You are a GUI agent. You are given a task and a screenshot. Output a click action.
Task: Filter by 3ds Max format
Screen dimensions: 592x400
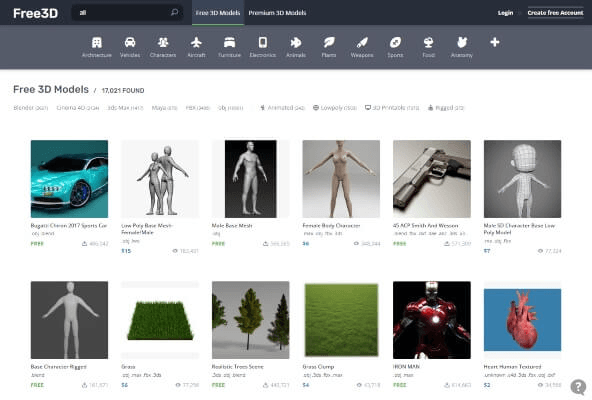[x=125, y=108]
